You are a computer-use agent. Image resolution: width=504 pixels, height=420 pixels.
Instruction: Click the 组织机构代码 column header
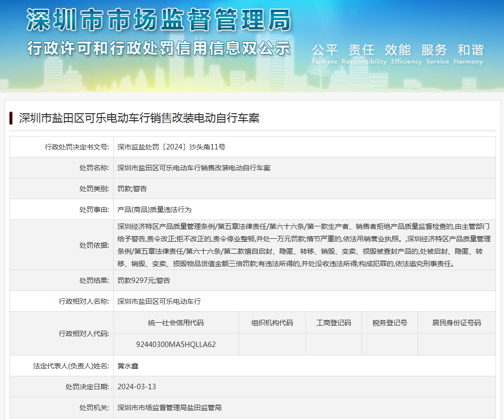tap(272, 323)
